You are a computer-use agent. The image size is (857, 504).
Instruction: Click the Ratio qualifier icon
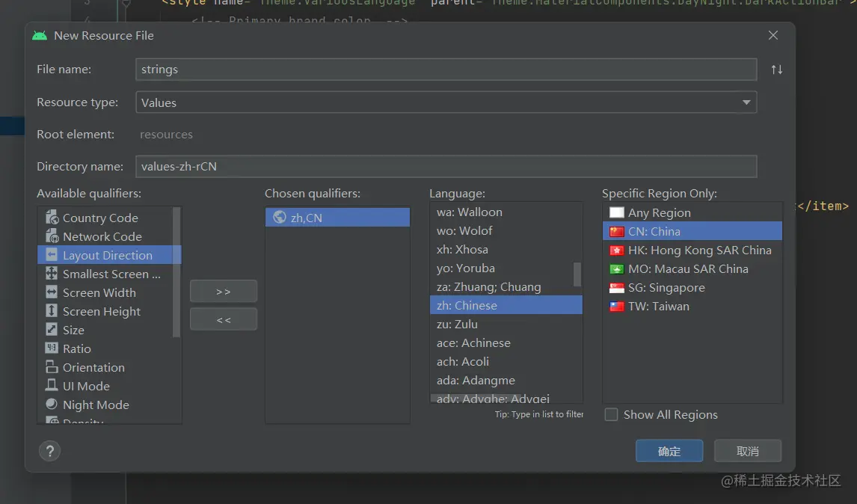52,348
